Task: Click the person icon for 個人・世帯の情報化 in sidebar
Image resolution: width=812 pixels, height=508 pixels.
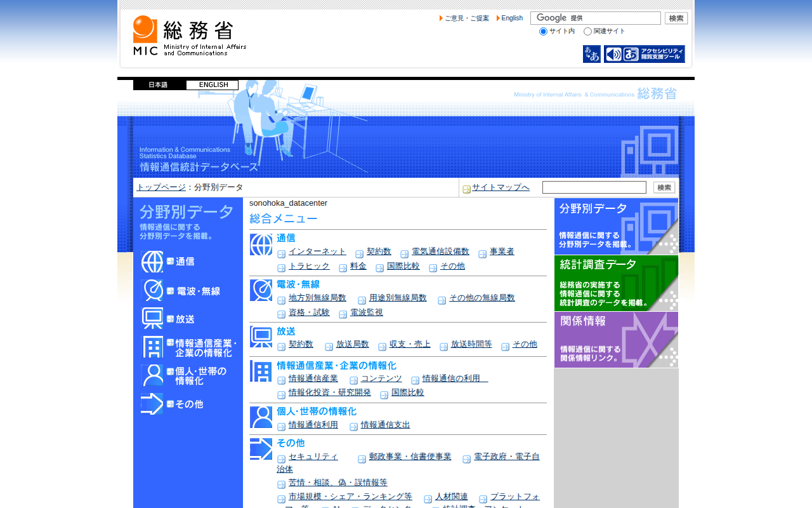Action: (x=152, y=375)
